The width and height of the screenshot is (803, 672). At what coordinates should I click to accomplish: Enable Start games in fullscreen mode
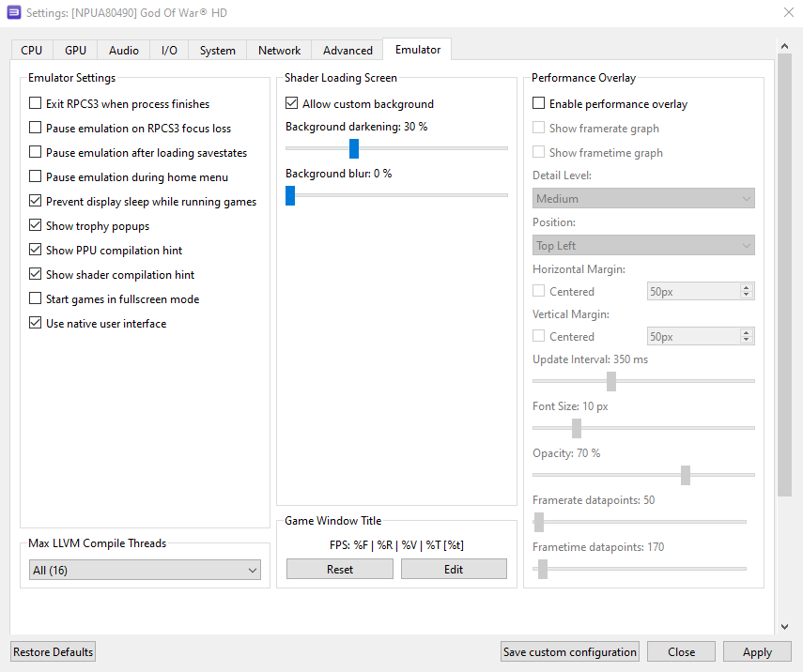36,299
